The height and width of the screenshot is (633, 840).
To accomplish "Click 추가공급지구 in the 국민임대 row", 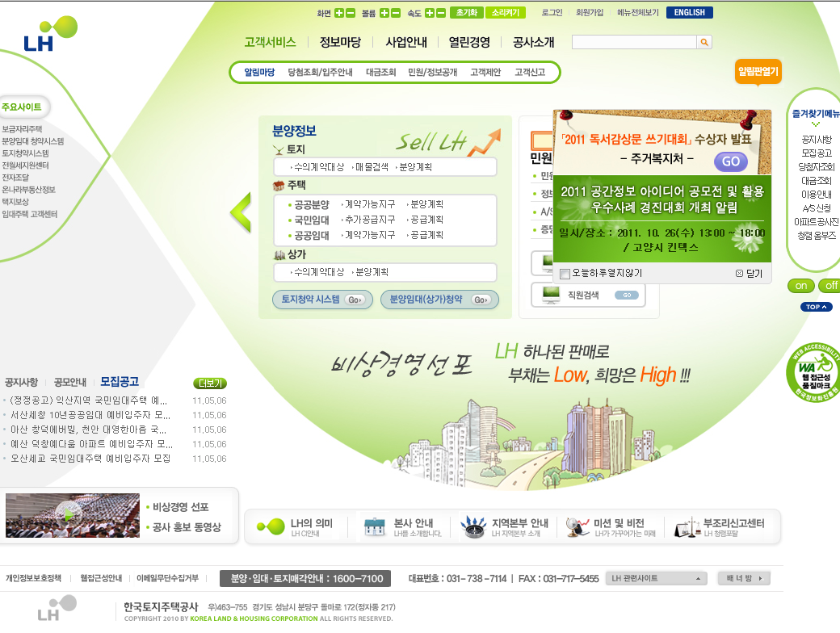I will click(368, 220).
